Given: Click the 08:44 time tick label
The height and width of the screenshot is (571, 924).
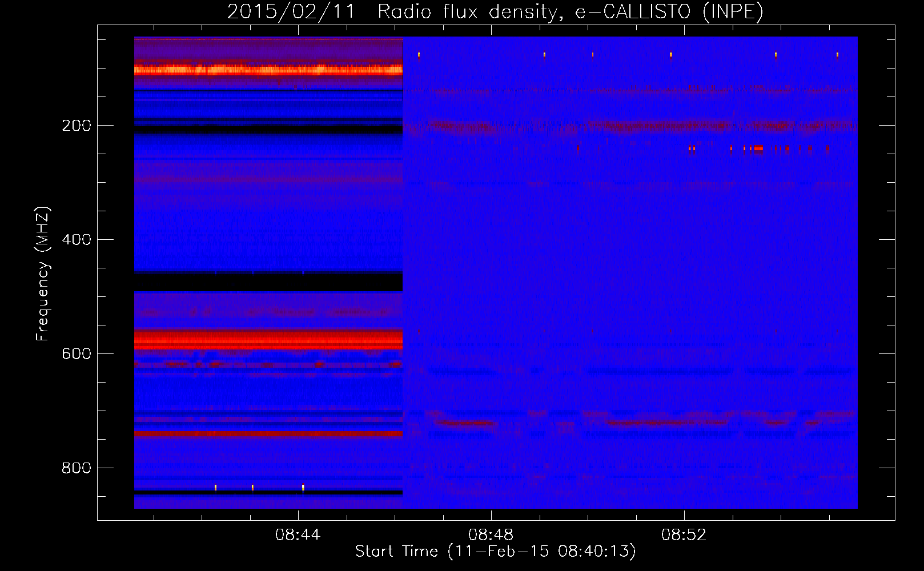Looking at the screenshot, I should [x=298, y=535].
